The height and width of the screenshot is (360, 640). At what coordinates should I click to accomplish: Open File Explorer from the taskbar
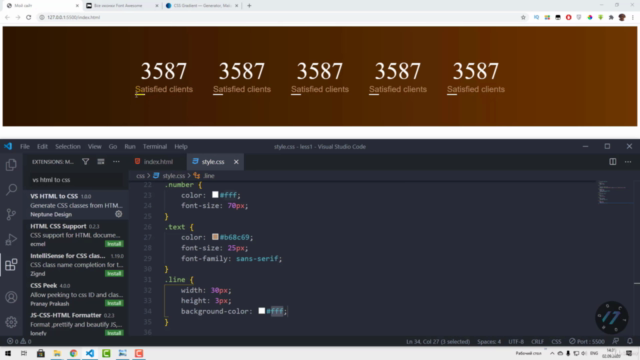click(x=57, y=353)
